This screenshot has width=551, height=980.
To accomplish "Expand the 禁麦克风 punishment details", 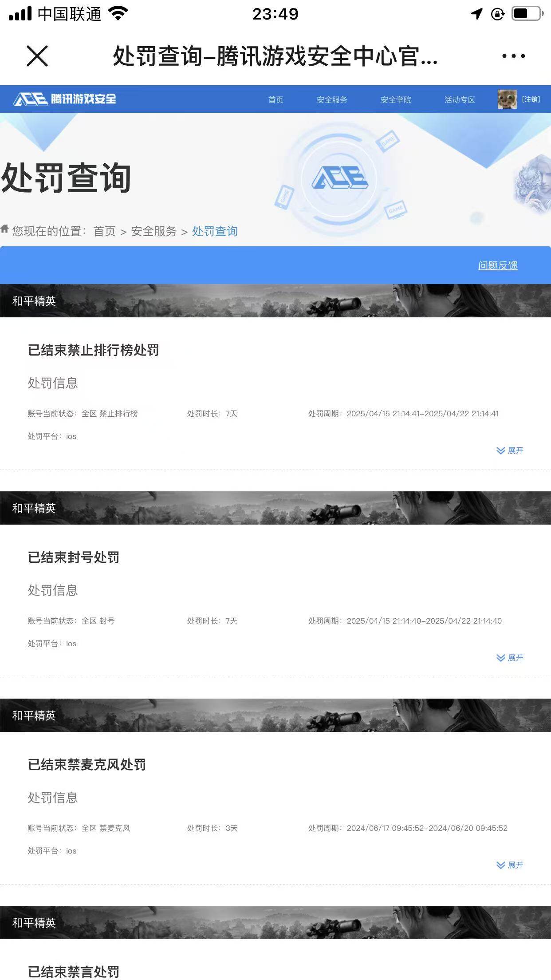I will tap(510, 865).
